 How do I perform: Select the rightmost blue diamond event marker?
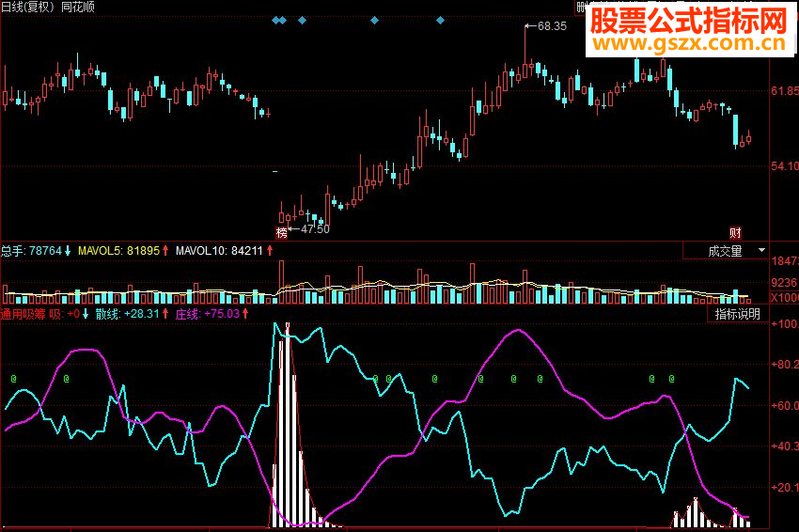click(440, 21)
